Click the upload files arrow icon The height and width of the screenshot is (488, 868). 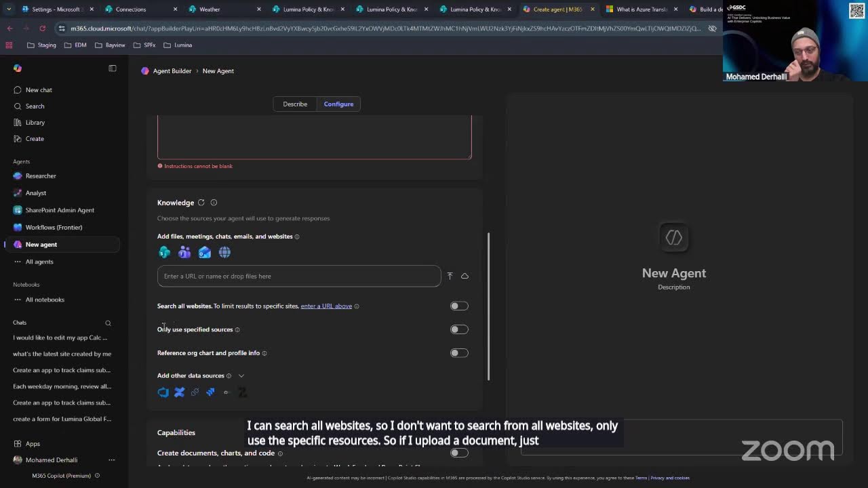pyautogui.click(x=450, y=276)
